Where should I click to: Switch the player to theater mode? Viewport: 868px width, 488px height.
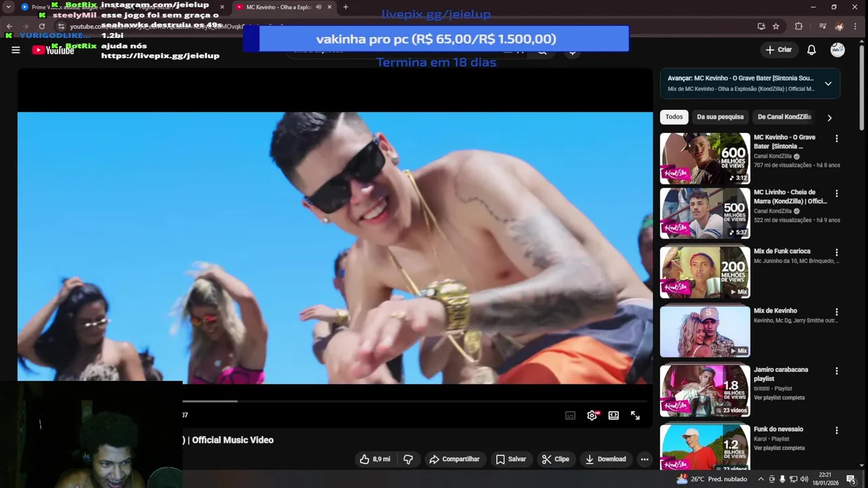click(x=614, y=415)
